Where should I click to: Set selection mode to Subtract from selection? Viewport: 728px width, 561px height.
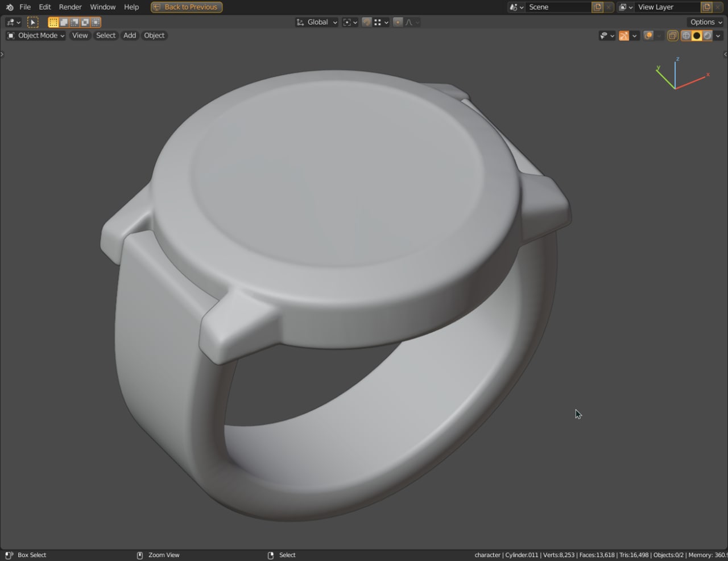click(x=75, y=22)
